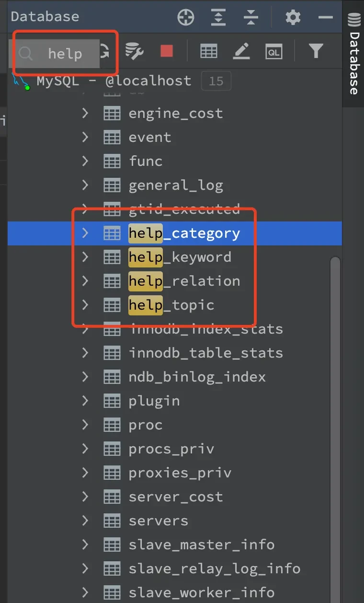Expand the help_topic table chevron
Screen dimensions: 364x603
85,305
